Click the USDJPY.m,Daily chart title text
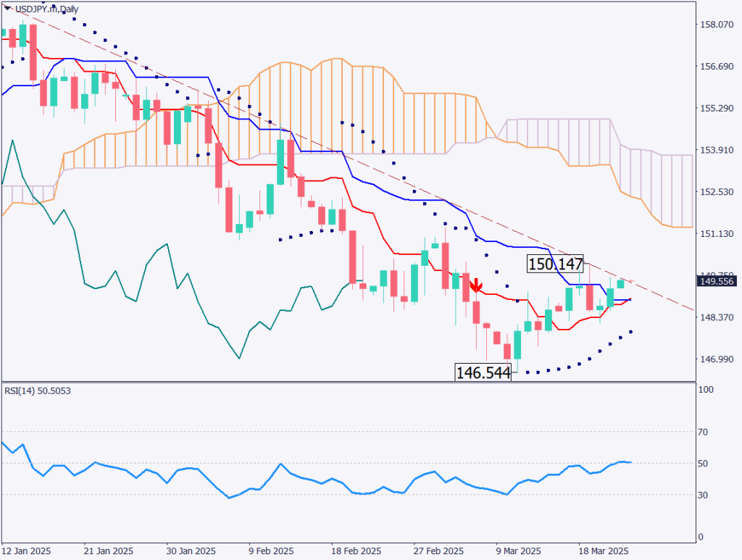The width and height of the screenshot is (742, 560). (x=46, y=7)
